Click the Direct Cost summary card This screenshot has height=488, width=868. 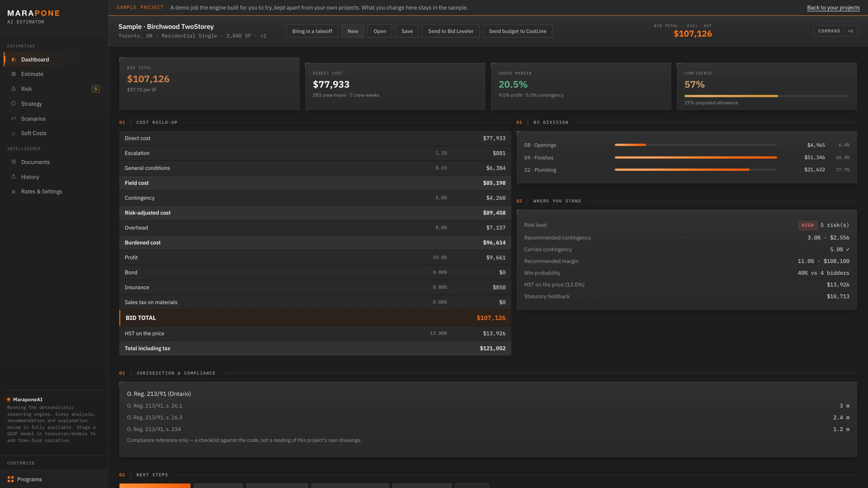395,86
